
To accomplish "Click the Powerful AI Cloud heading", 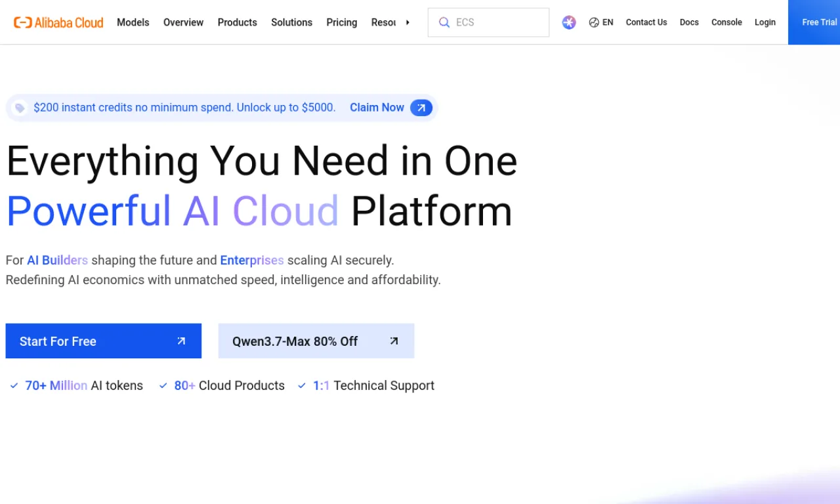I will tap(173, 211).
